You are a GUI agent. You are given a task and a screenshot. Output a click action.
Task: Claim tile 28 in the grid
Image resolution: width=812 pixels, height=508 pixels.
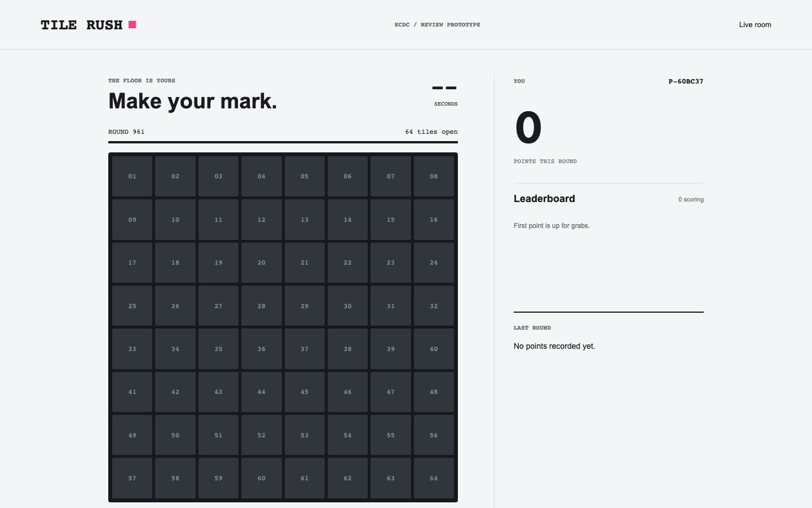coord(262,306)
